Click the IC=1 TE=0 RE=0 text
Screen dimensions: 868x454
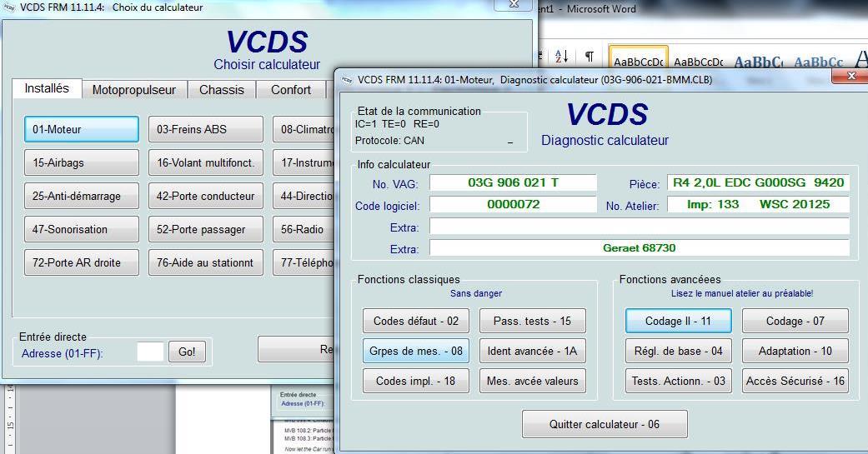click(x=397, y=124)
